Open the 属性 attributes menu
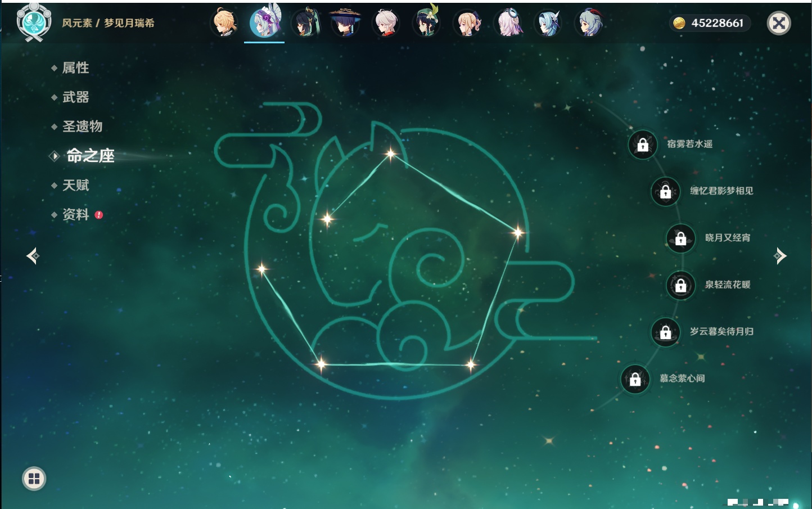The image size is (812, 509). point(75,68)
